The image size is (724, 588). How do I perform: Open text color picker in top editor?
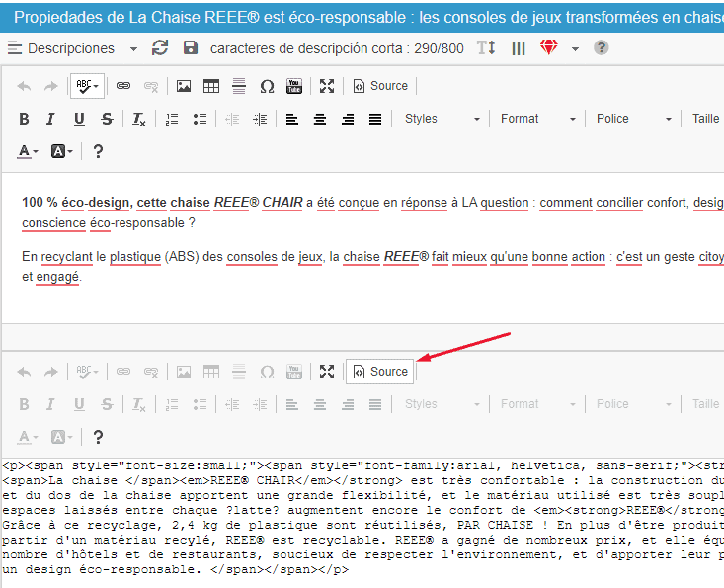[28, 151]
